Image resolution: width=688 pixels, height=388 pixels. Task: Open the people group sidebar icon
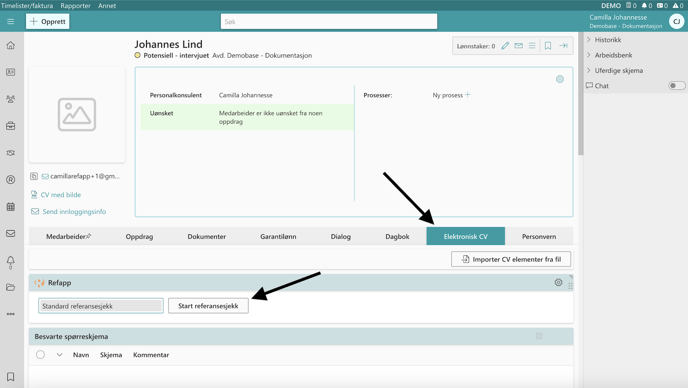pyautogui.click(x=11, y=99)
